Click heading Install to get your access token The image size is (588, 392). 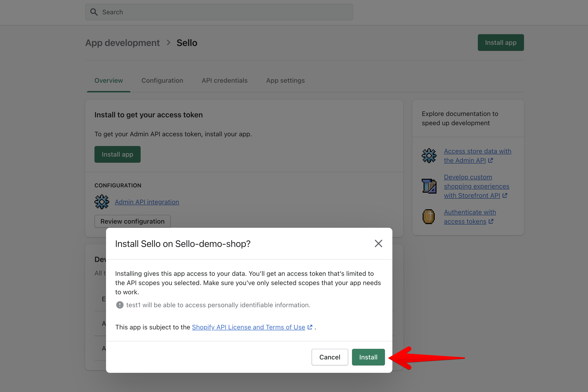149,115
